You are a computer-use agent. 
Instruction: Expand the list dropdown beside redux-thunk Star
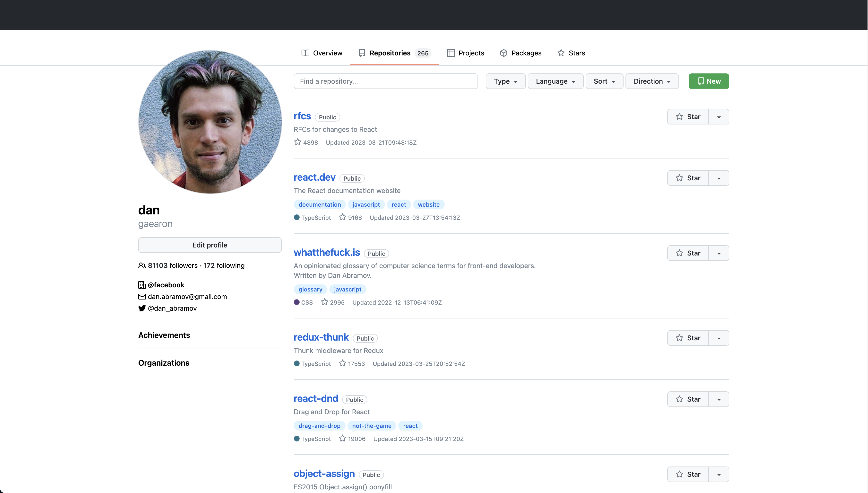(x=719, y=338)
